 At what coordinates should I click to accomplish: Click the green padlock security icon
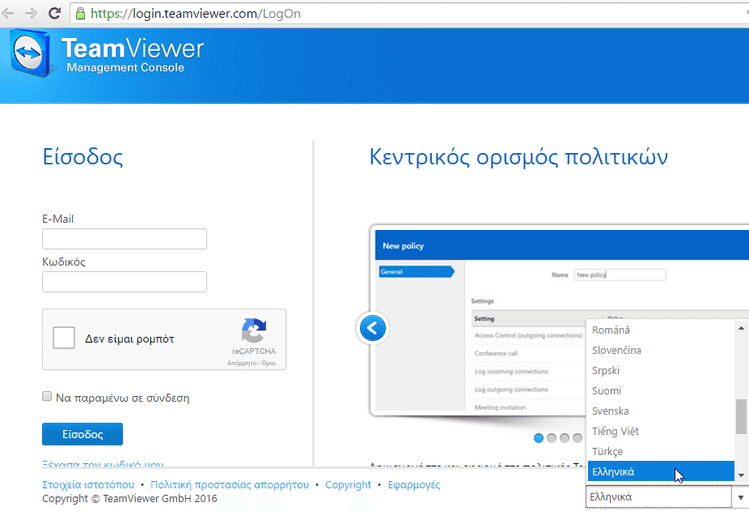[81, 13]
